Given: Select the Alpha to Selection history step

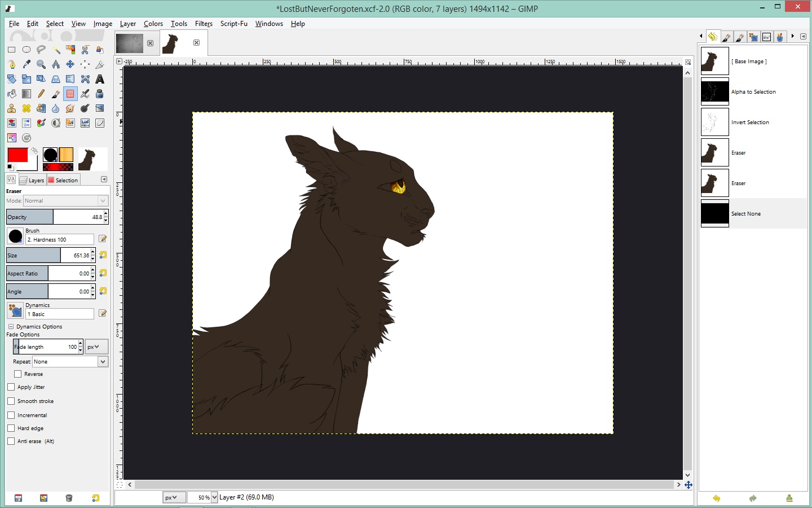Looking at the screenshot, I should (x=753, y=91).
